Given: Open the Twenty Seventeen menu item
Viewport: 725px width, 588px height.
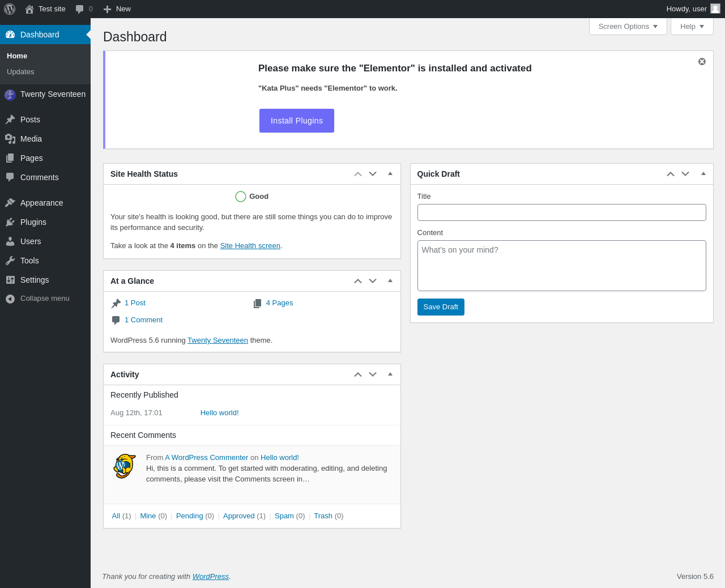Looking at the screenshot, I should 45,95.
